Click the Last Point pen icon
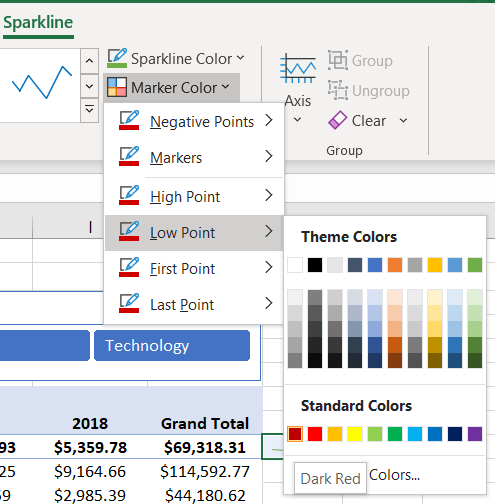 point(129,303)
